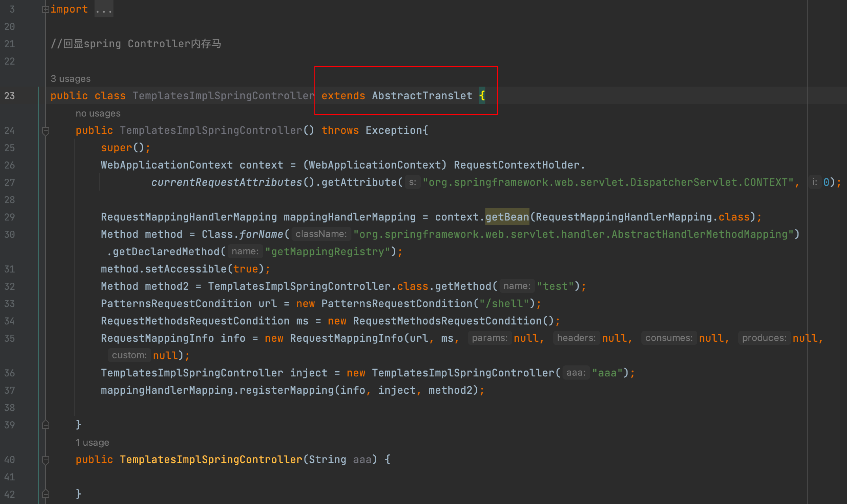Click the className parameter hint
This screenshot has width=847, height=504.
pyautogui.click(x=321, y=234)
